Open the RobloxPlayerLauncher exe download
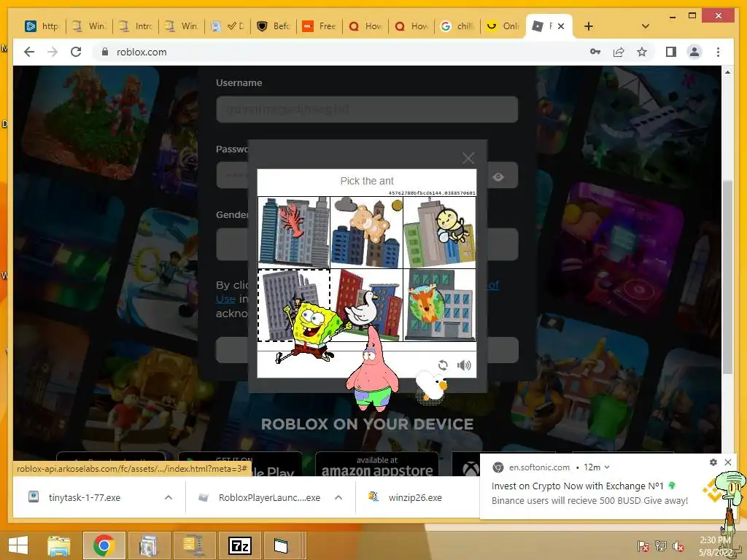Image resolution: width=747 pixels, height=560 pixels. 269,497
